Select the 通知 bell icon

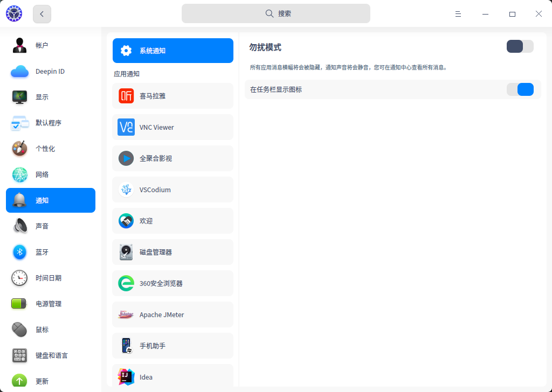tap(19, 200)
